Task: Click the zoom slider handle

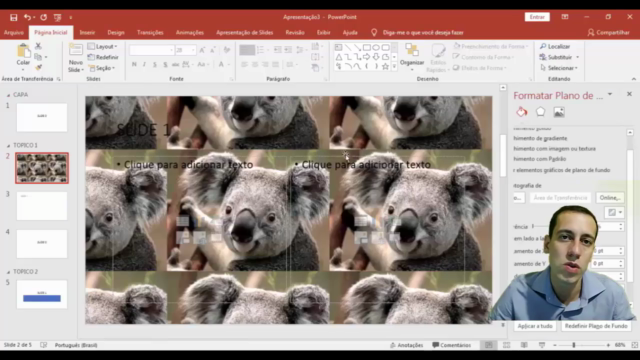Action: pos(573,345)
